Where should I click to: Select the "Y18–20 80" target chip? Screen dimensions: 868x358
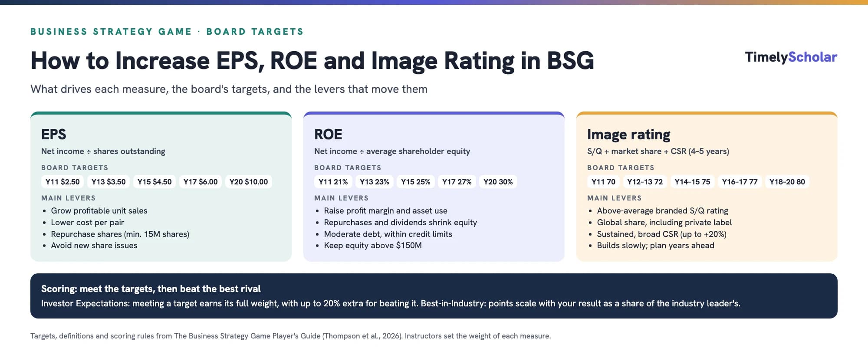787,182
